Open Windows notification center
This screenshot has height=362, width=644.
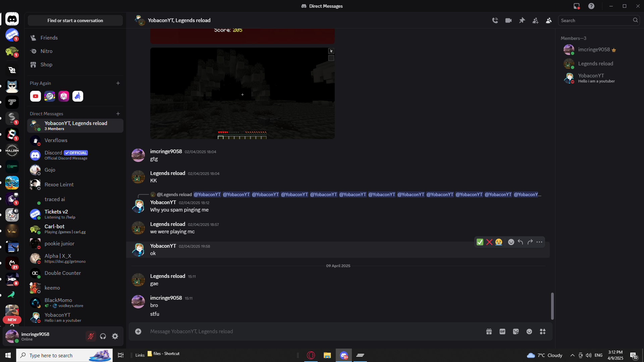(634, 355)
